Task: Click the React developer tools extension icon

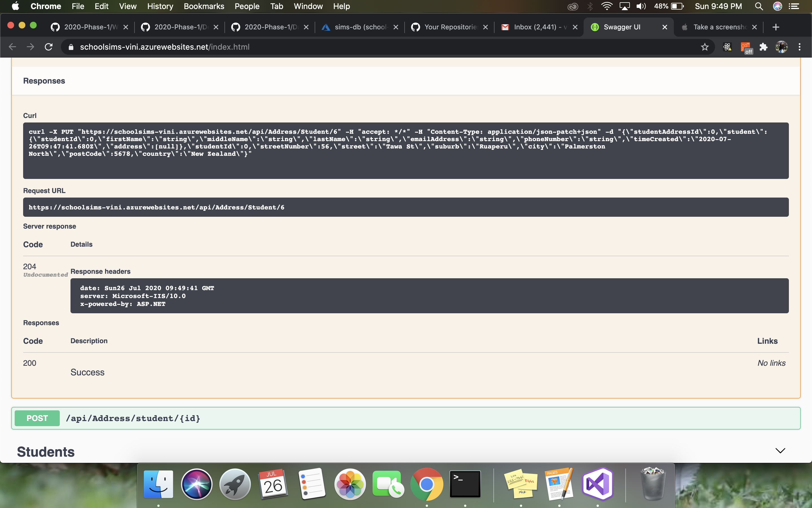Action: pyautogui.click(x=727, y=47)
